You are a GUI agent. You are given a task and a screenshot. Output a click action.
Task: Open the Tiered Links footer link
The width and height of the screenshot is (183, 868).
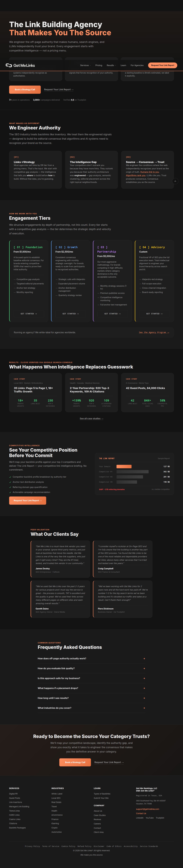[14, 811]
